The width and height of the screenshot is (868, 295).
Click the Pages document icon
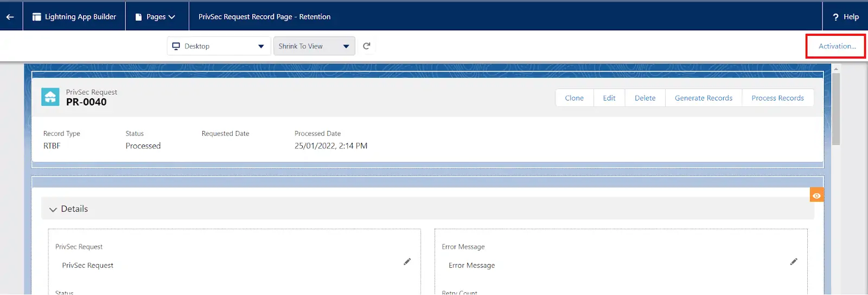pos(138,17)
